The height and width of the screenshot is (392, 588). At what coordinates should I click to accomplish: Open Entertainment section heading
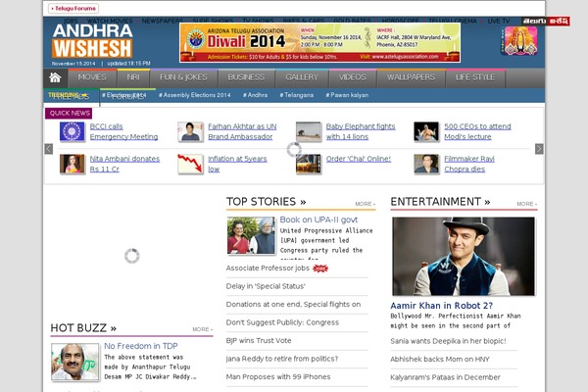440,202
